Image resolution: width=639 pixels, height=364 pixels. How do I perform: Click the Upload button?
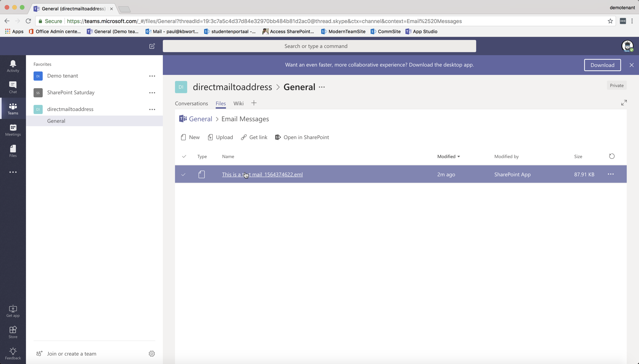[220, 137]
